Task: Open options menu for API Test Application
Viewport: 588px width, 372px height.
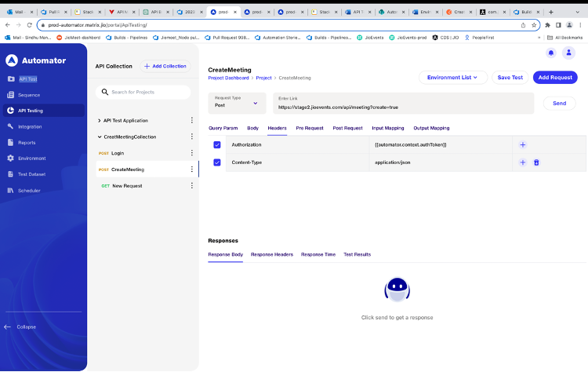Action: pos(191,120)
